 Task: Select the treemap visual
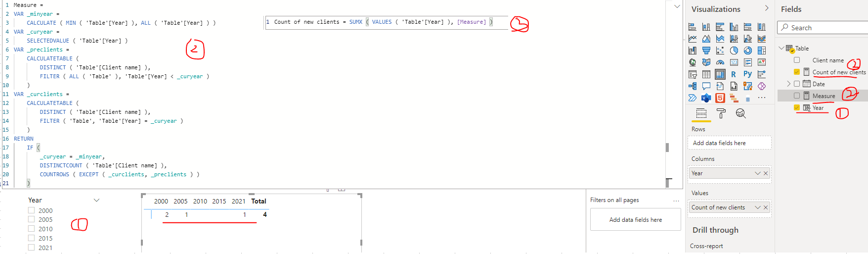pyautogui.click(x=762, y=51)
